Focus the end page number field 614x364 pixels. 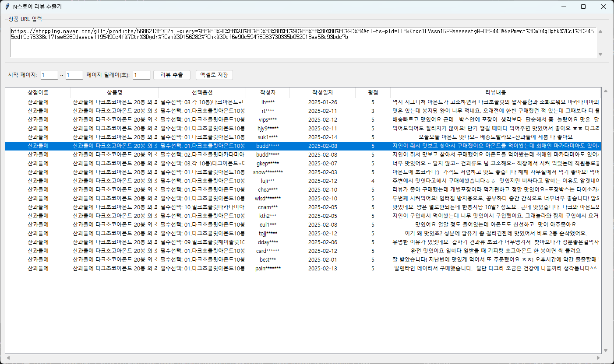[74, 75]
